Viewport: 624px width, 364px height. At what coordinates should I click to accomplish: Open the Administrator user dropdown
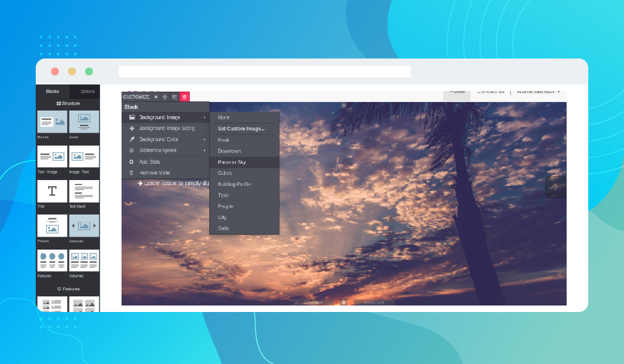tap(538, 92)
